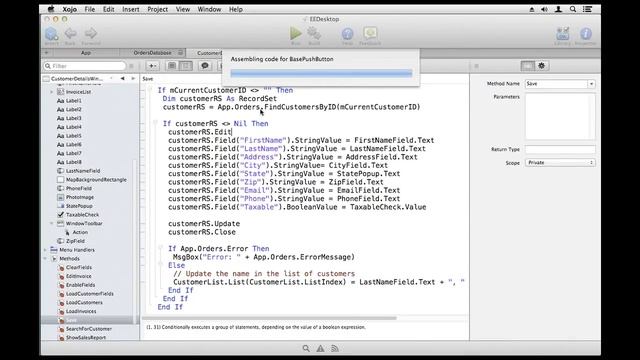Focus the Filter search field

[85, 66]
